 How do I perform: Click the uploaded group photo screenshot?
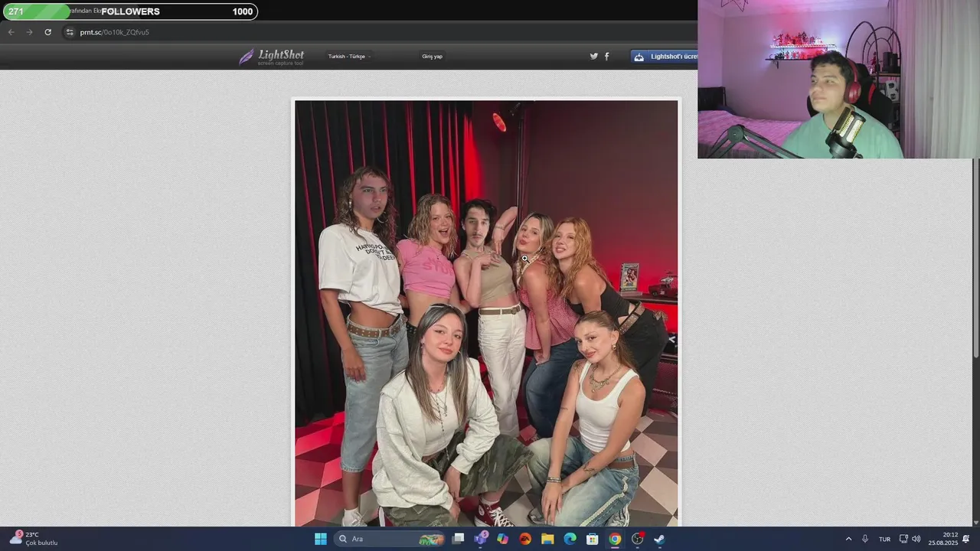[486, 313]
